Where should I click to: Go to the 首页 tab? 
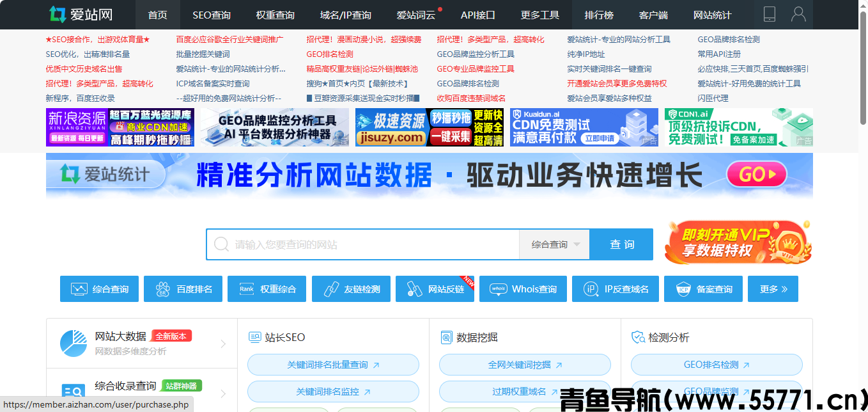[157, 15]
